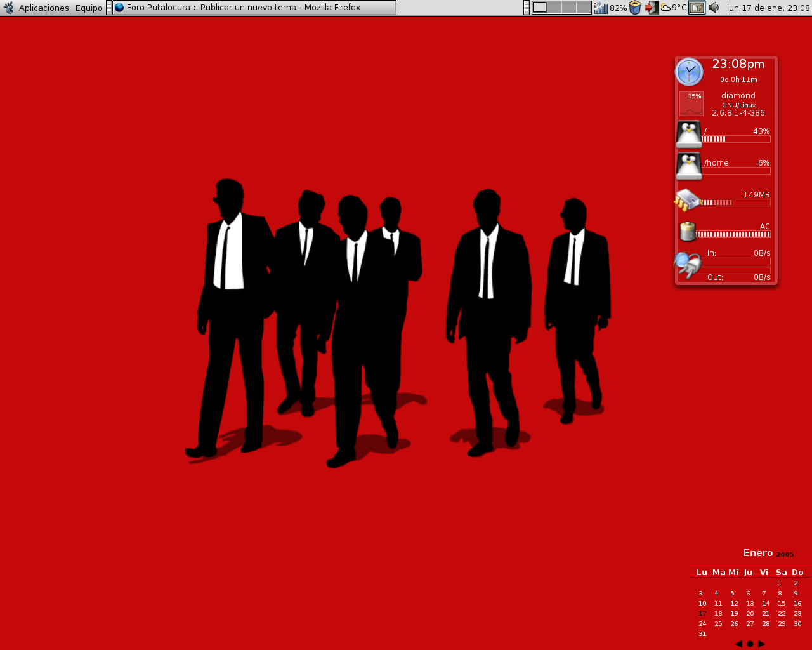Viewport: 812px width, 650px height.
Task: Click the Firefox globe icon in taskbar
Action: [x=119, y=8]
